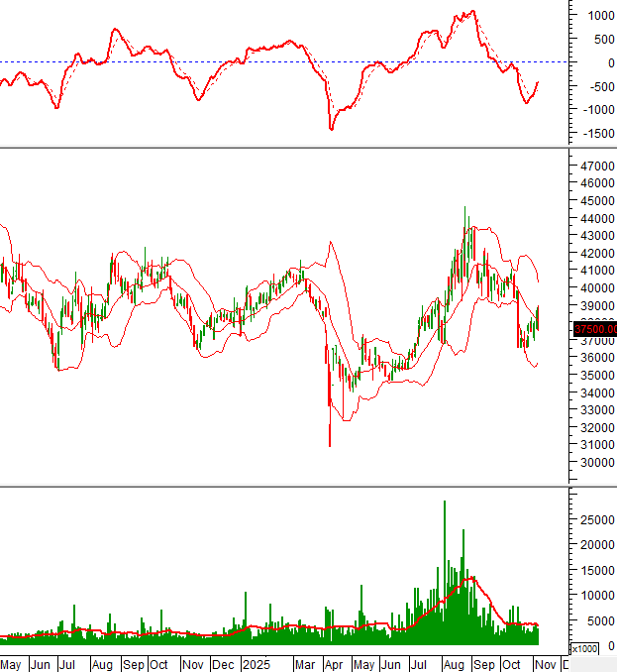Click the Apr month label on time axis
The width and height of the screenshot is (617, 672).
coord(335,664)
